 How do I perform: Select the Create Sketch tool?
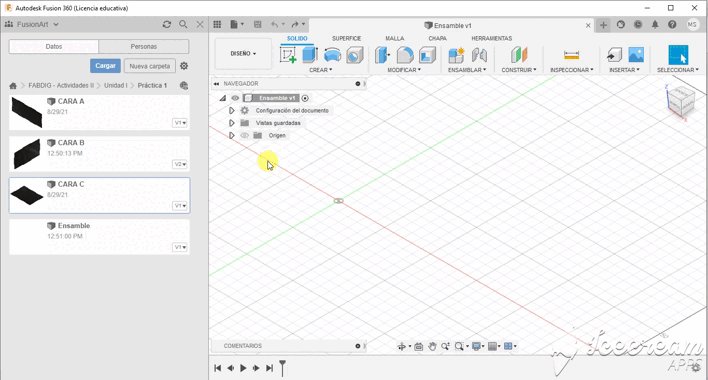tap(288, 55)
